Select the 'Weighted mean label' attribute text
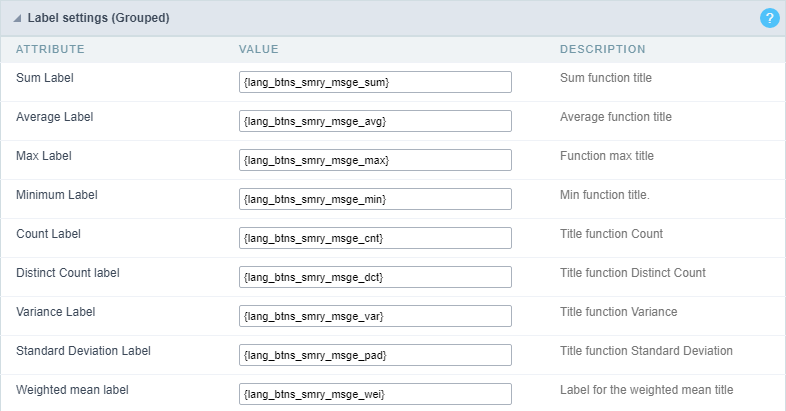 72,390
